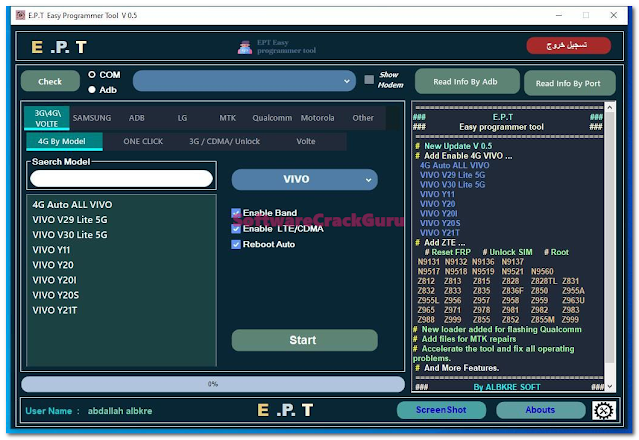Image resolution: width=639 pixels, height=440 pixels.
Task: Open the Motorola tab
Action: (317, 118)
